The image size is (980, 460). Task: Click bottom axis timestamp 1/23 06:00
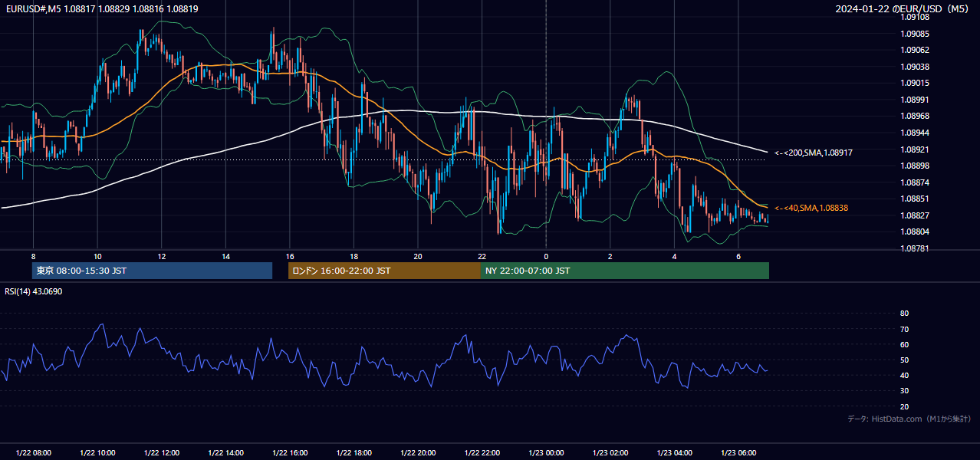click(738, 453)
